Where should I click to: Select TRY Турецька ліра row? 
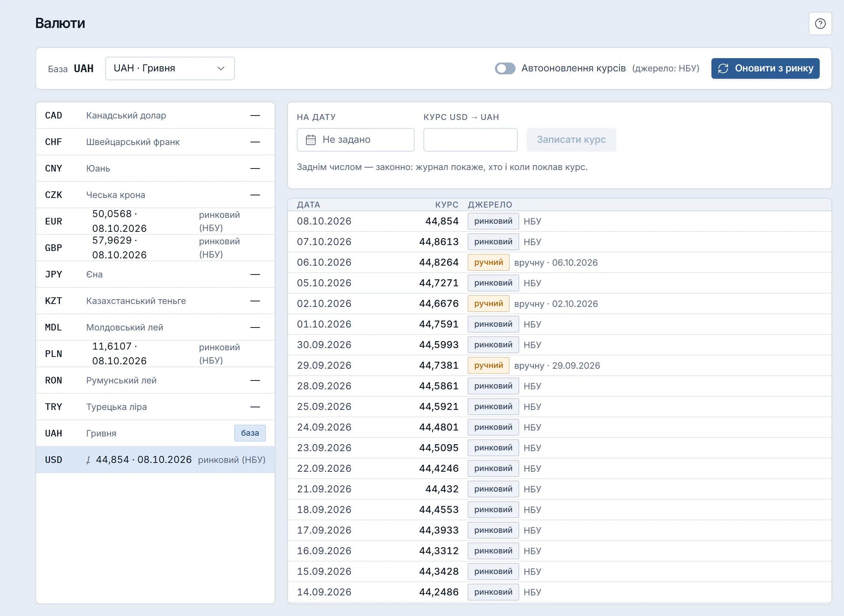coord(155,407)
